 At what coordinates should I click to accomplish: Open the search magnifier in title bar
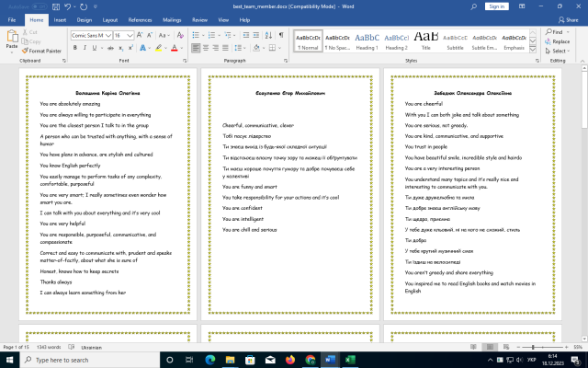474,6
